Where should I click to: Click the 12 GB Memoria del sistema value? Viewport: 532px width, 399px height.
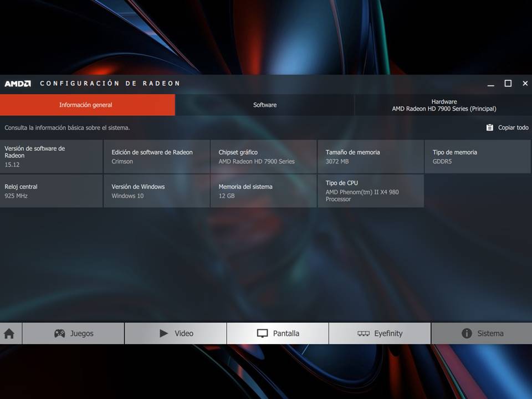point(227,196)
